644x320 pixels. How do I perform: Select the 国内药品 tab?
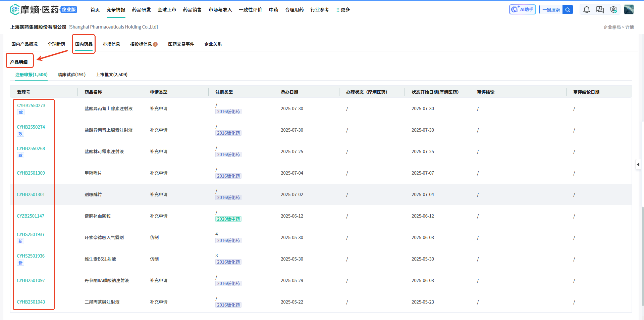[x=84, y=44]
